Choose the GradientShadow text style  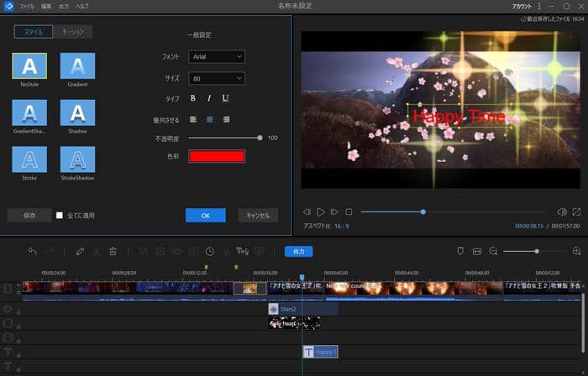point(29,112)
